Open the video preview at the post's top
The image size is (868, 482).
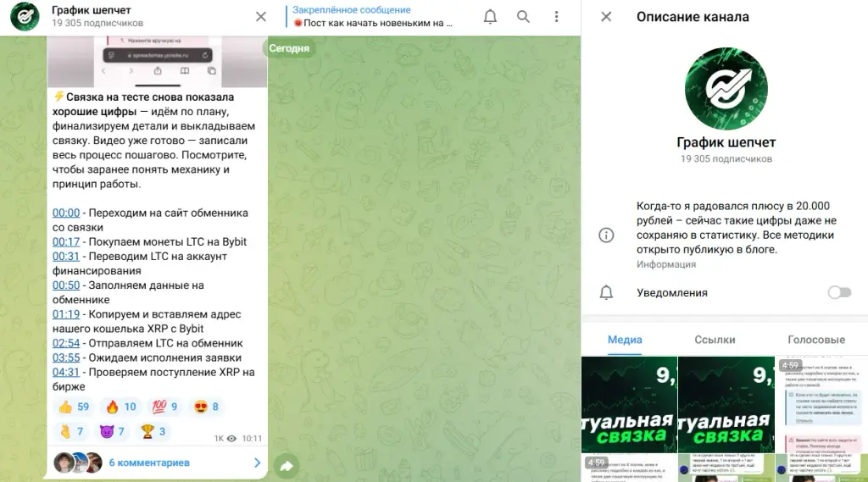coord(157,62)
